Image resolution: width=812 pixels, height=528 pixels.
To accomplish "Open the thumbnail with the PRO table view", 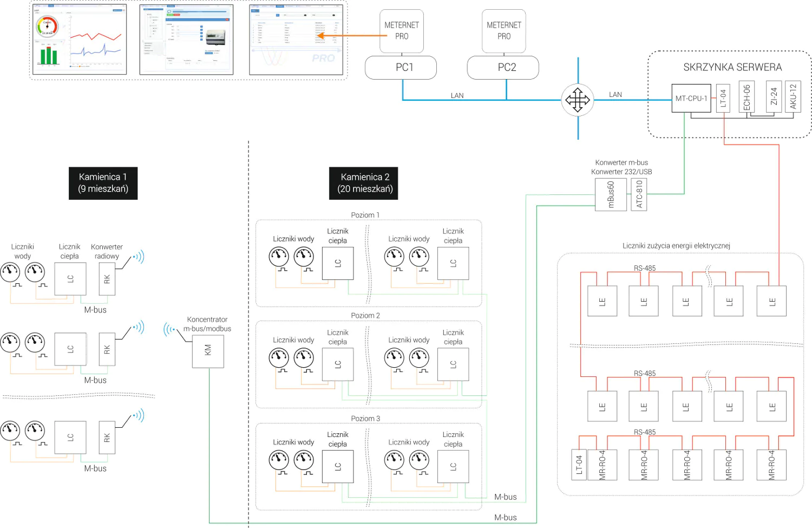I will [x=296, y=40].
